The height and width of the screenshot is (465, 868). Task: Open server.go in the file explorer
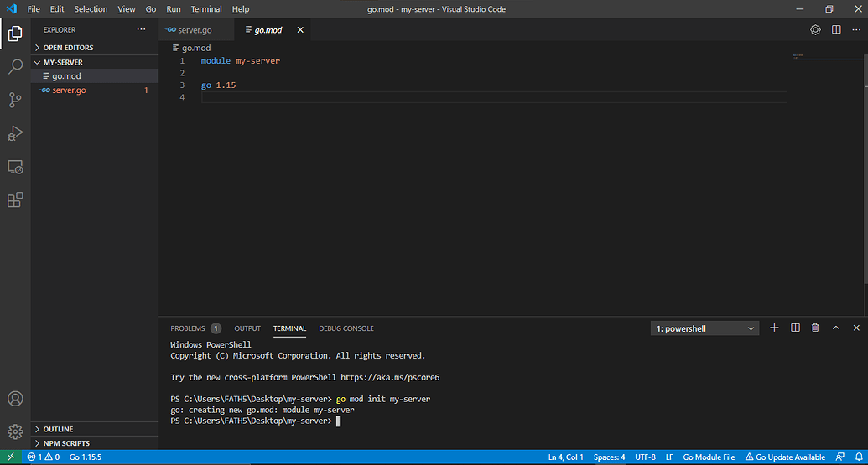click(94, 90)
